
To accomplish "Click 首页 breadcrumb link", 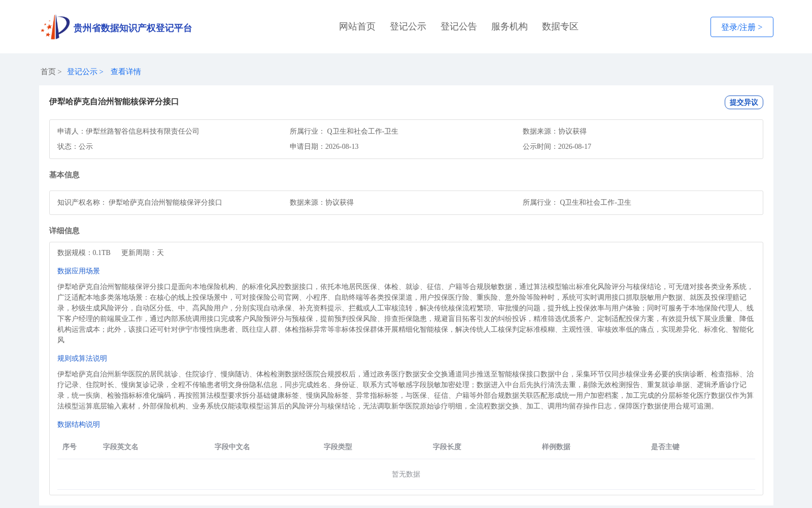I will [x=48, y=72].
